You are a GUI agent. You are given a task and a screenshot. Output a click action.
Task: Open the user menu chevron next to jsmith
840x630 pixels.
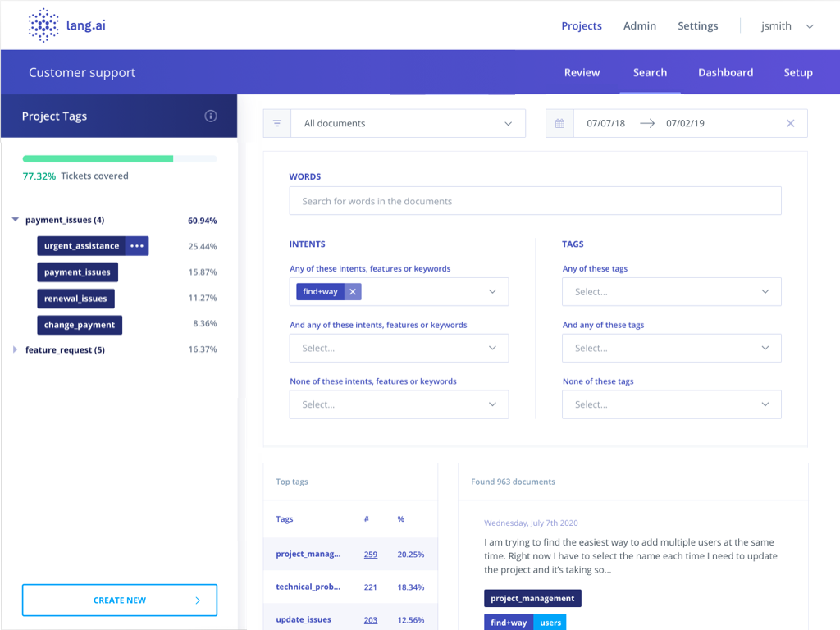coord(810,25)
